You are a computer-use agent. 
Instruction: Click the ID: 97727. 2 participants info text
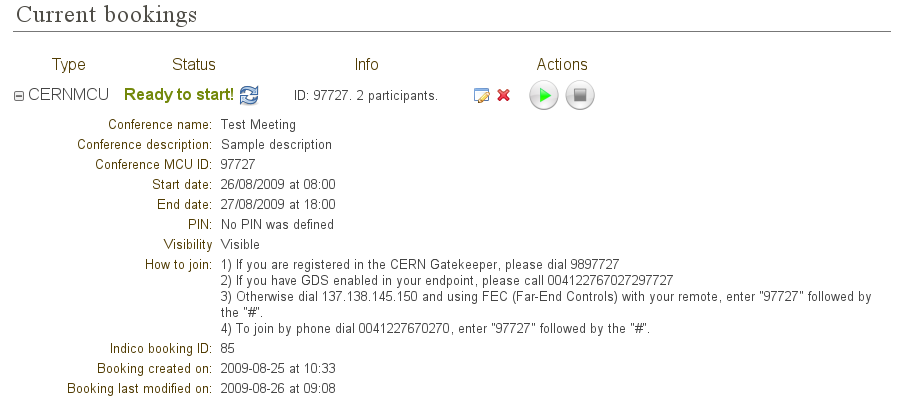pyautogui.click(x=366, y=96)
